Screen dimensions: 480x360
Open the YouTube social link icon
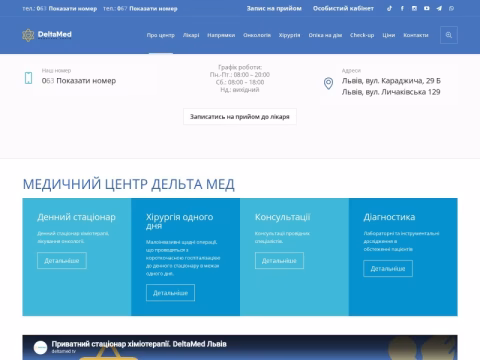pos(427,8)
